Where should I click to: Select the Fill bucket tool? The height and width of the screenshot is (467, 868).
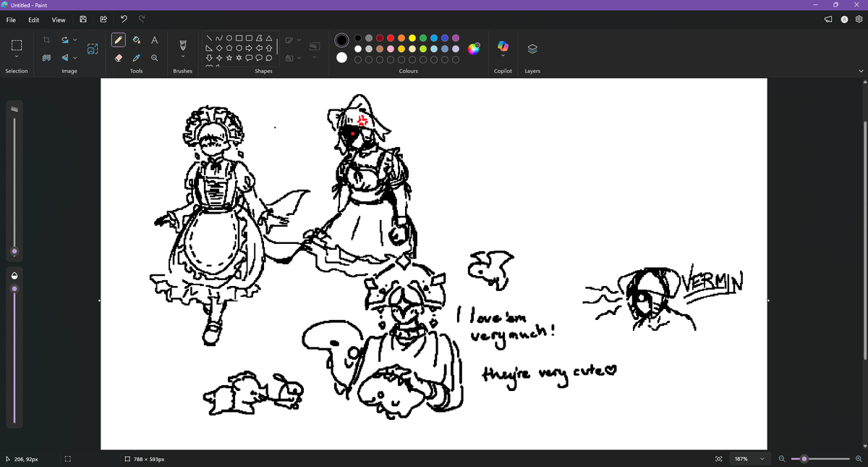point(137,41)
